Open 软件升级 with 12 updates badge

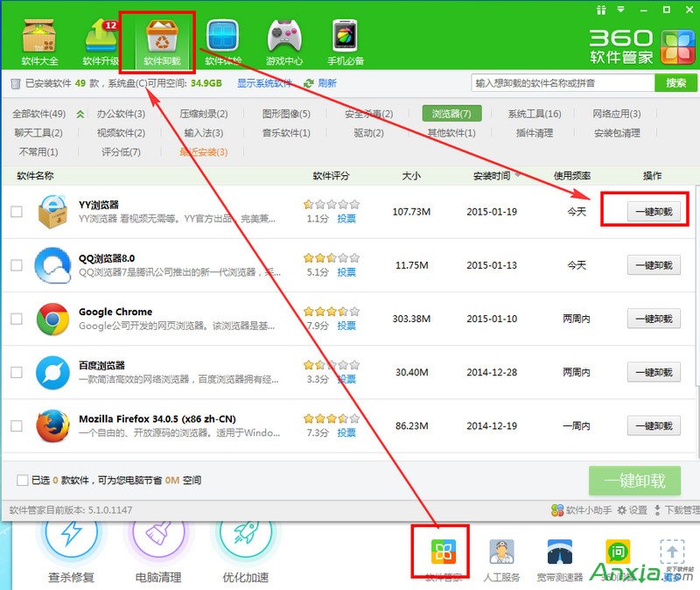tap(101, 41)
